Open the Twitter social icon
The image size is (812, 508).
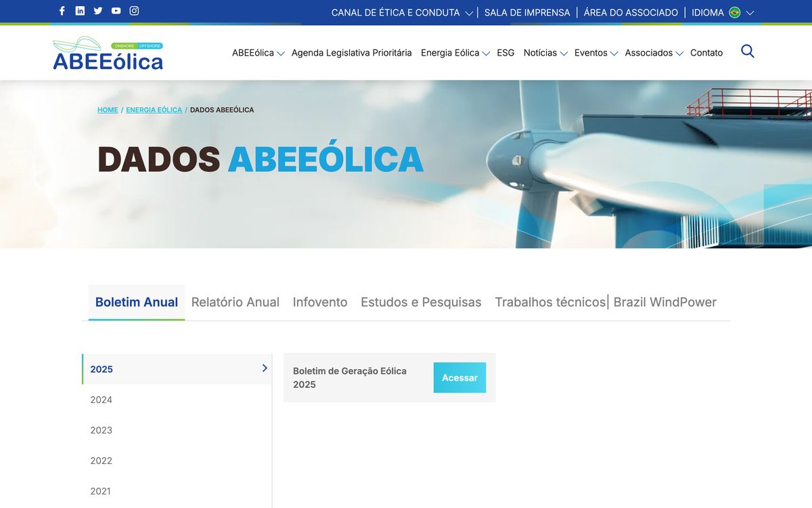pyautogui.click(x=98, y=11)
